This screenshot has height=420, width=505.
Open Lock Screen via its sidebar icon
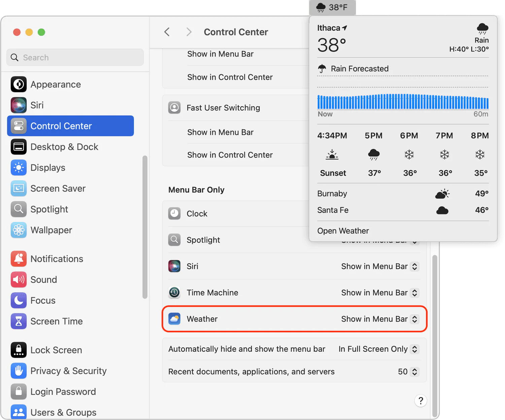pyautogui.click(x=19, y=350)
